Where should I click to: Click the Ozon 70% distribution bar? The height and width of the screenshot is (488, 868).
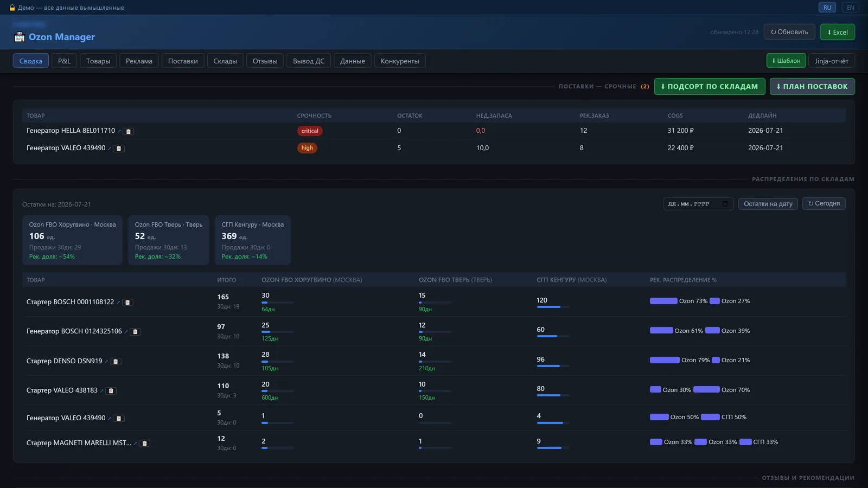click(706, 389)
